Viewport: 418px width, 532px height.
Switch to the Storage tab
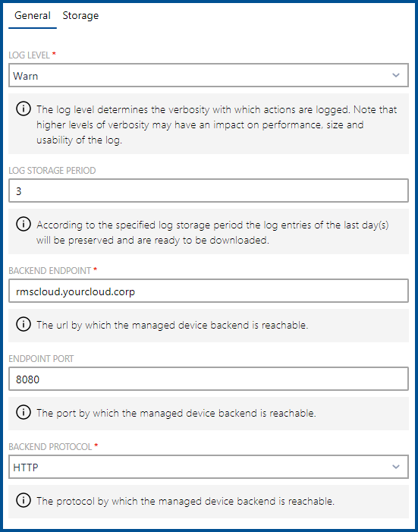pos(80,16)
